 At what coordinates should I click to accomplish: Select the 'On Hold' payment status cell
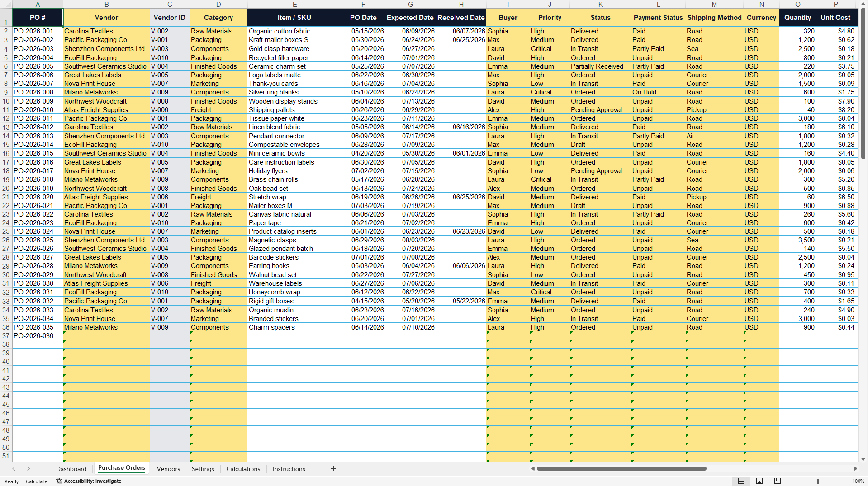pyautogui.click(x=658, y=92)
